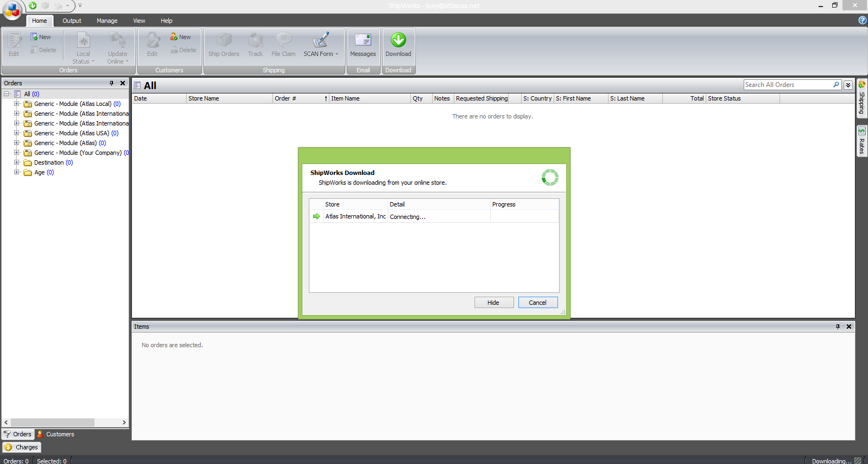This screenshot has width=868, height=464.
Task: Pin the Items panel with pushpin icon
Action: click(x=838, y=327)
